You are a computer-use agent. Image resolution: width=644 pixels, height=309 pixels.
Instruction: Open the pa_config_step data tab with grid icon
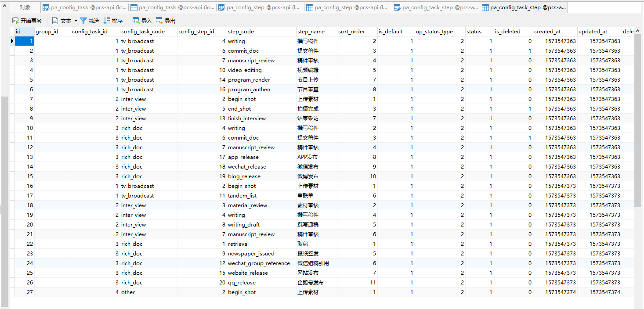coord(348,7)
